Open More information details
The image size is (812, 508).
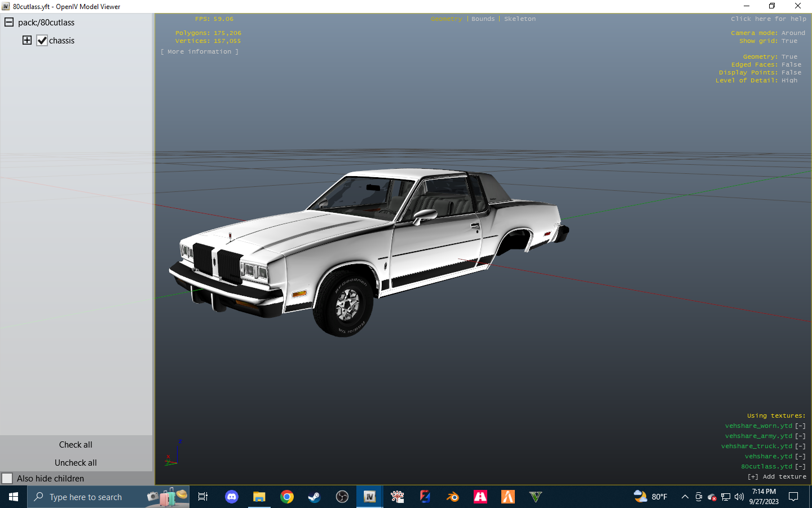click(200, 51)
